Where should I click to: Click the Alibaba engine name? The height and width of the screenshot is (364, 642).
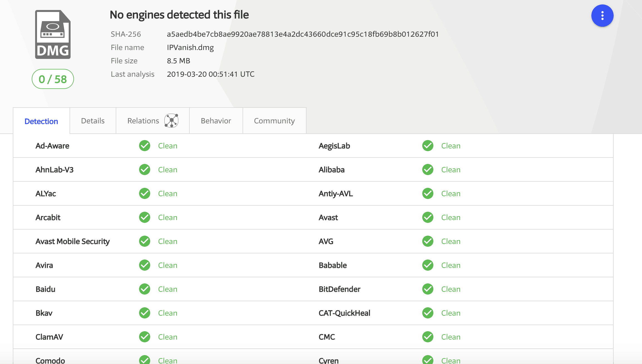(332, 169)
